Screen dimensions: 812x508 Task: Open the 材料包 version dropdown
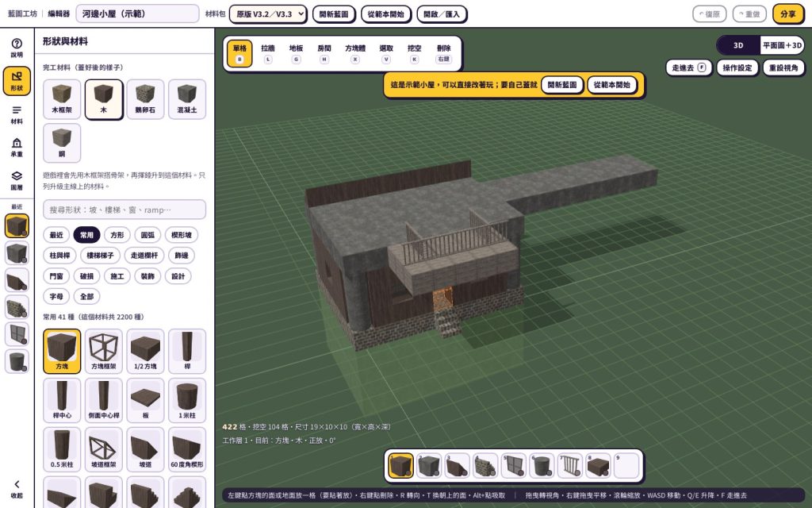pos(268,14)
